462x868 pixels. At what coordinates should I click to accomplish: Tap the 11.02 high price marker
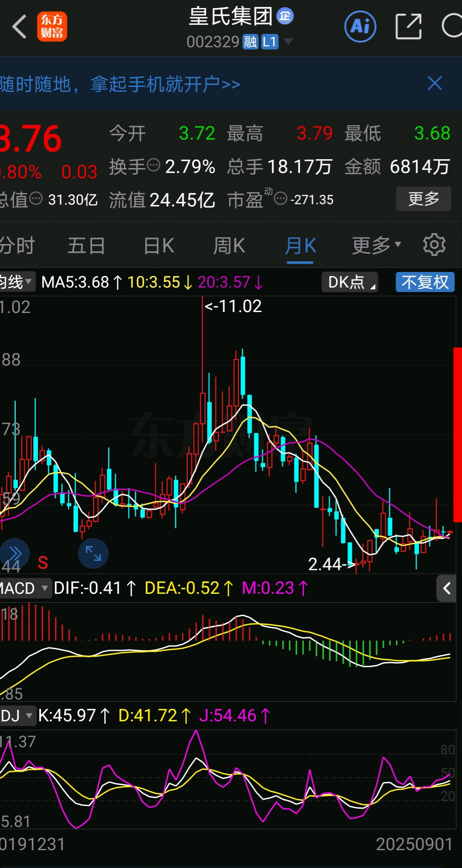[x=233, y=306]
